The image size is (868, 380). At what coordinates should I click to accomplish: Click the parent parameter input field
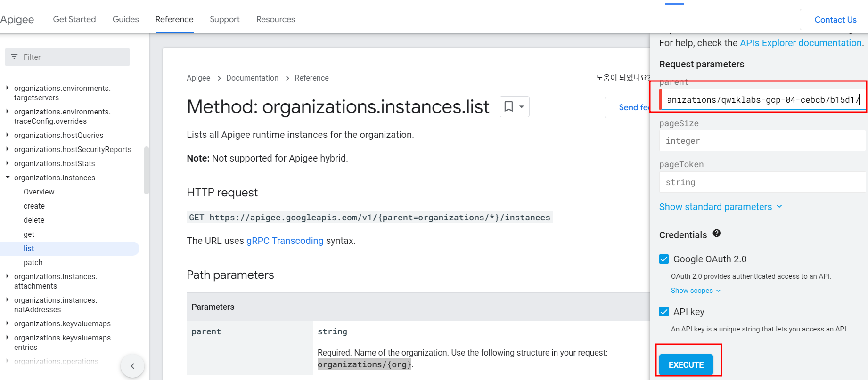pos(763,100)
